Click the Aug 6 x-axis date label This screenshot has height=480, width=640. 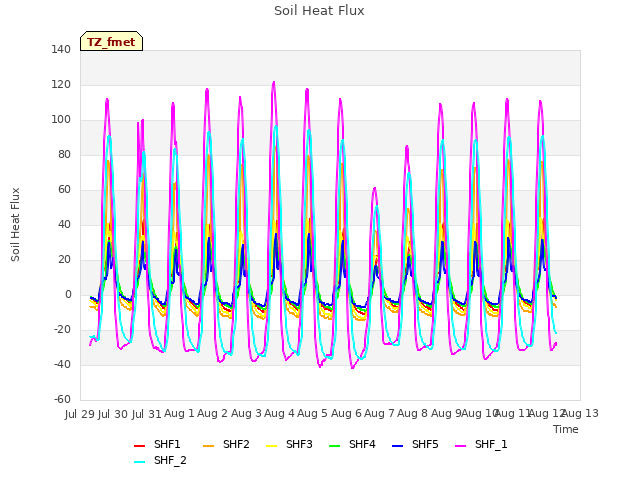pos(346,413)
